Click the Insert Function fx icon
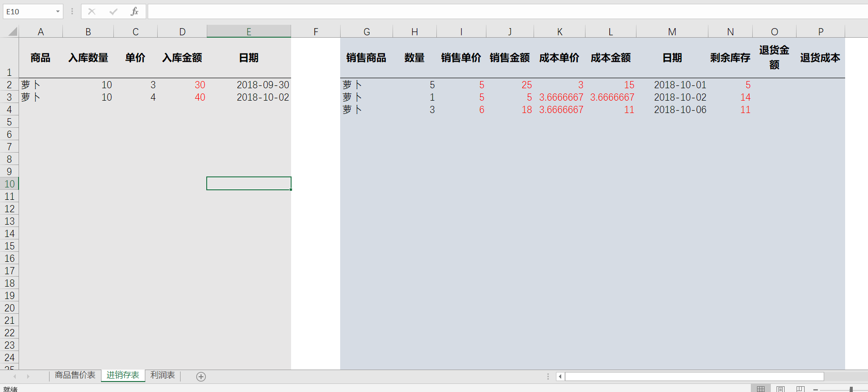Screen dimensions: 868x392 point(134,11)
